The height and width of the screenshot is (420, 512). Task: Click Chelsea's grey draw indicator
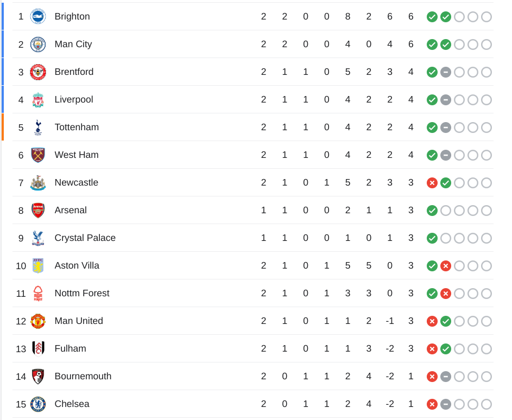point(446,404)
